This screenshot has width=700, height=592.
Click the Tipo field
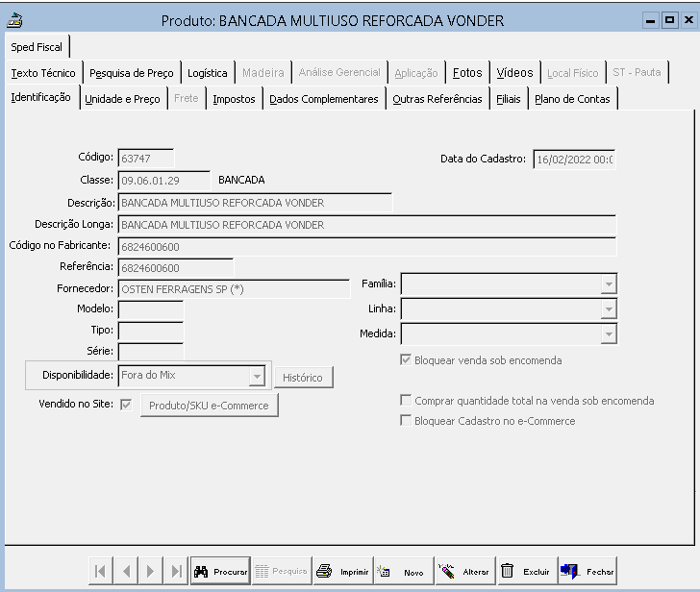(151, 331)
